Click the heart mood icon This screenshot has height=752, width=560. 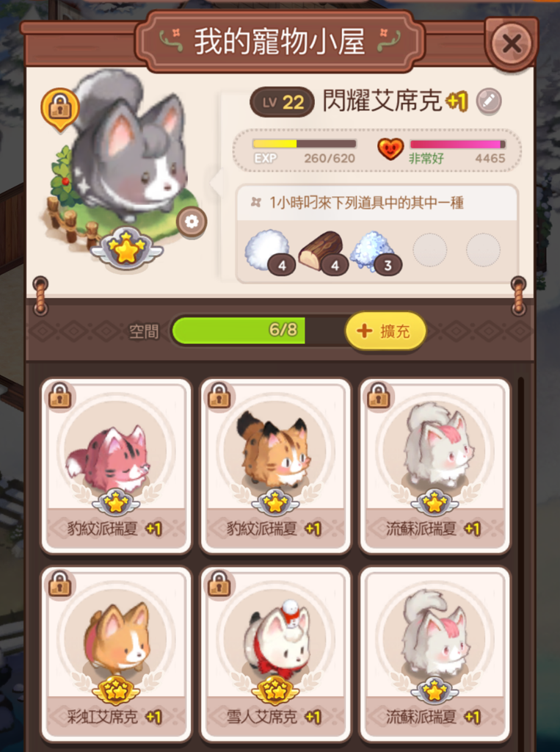click(390, 148)
